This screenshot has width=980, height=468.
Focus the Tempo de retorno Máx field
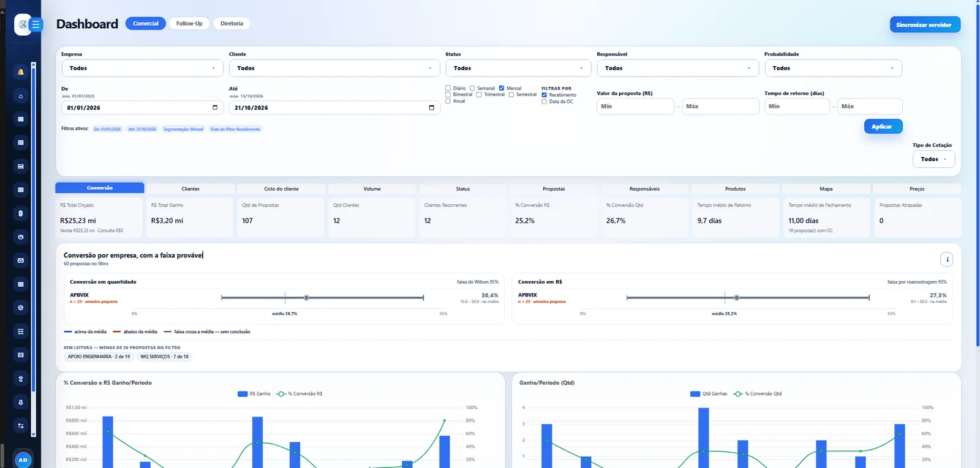[870, 107]
